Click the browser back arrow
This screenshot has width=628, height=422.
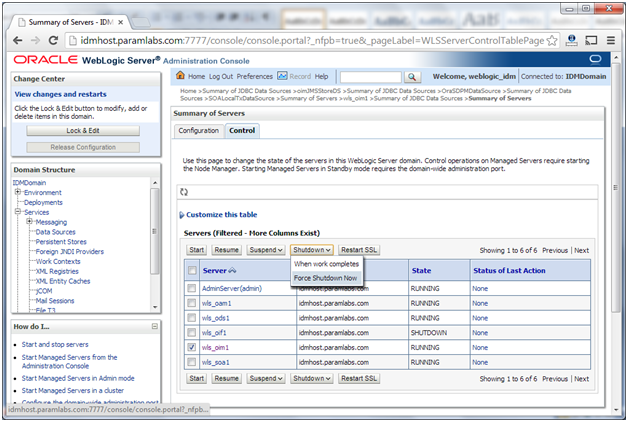coord(18,40)
